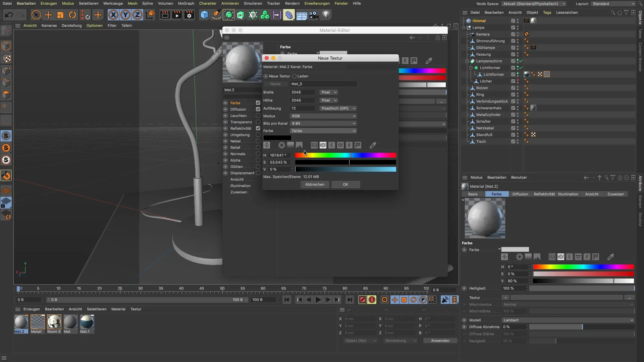Image resolution: width=644 pixels, height=362 pixels.
Task: Add a cube primitive object
Action: [x=204, y=15]
